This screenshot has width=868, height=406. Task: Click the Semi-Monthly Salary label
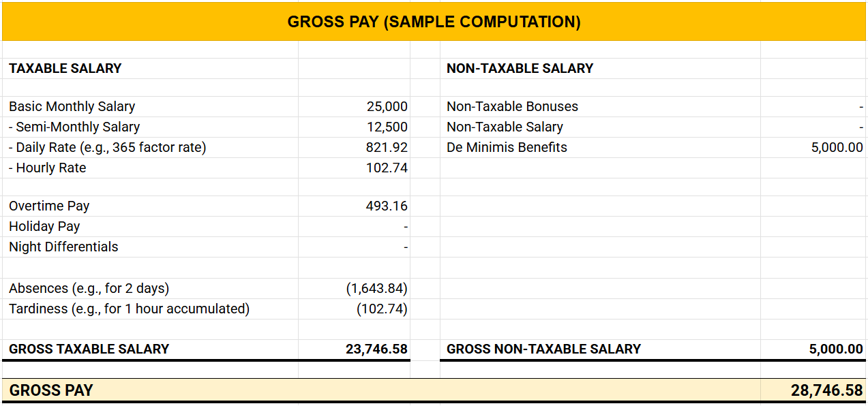pos(74,127)
